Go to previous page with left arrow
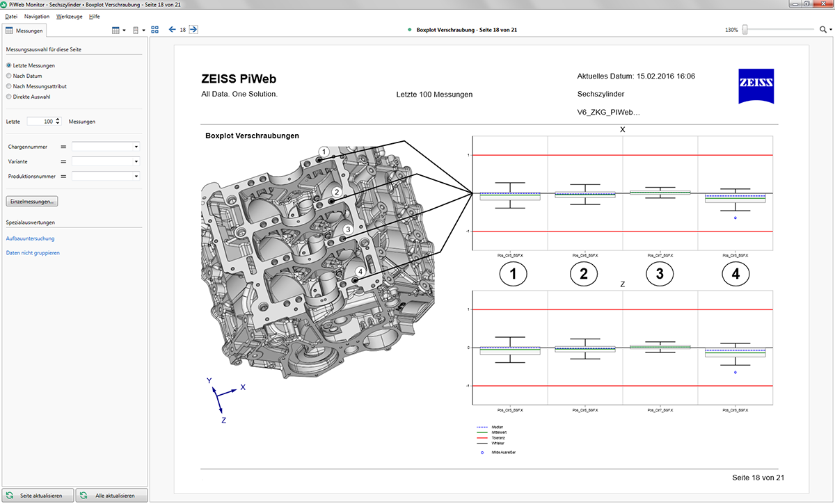The width and height of the screenshot is (835, 504). coord(172,30)
